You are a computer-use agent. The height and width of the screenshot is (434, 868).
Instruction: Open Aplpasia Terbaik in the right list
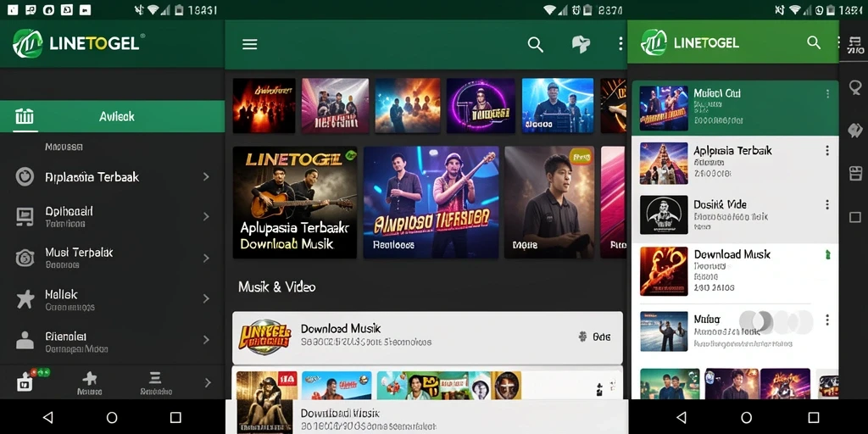(x=735, y=163)
